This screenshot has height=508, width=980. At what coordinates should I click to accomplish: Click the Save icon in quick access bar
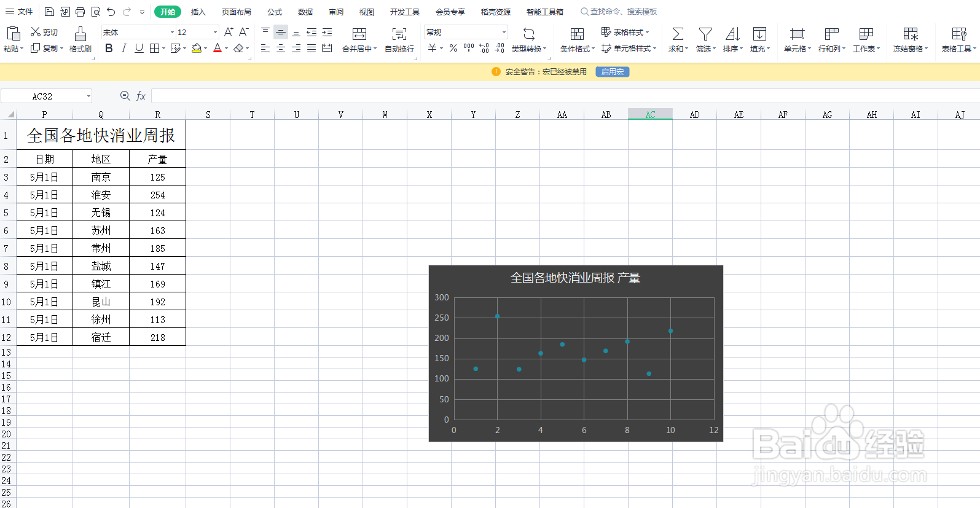pyautogui.click(x=50, y=12)
